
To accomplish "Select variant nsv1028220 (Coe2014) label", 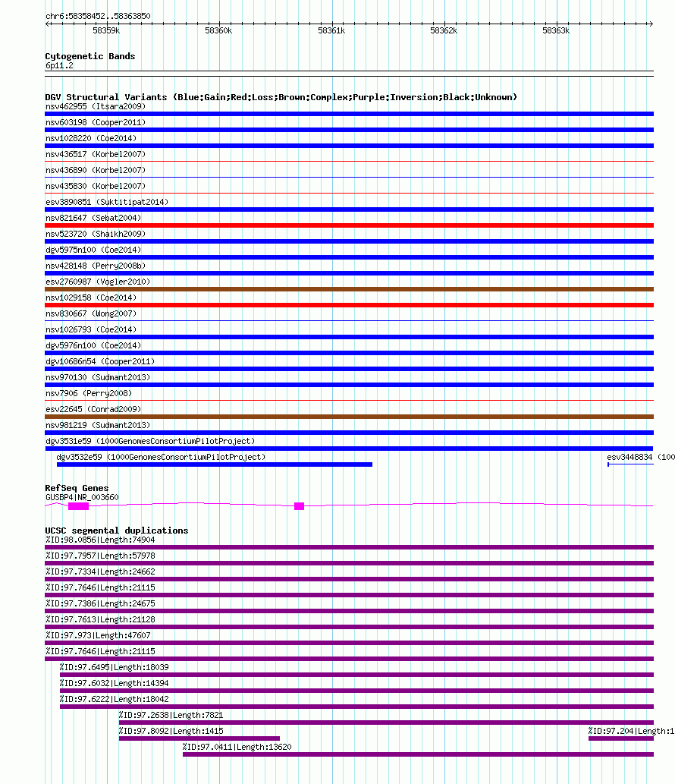I will pyautogui.click(x=91, y=138).
